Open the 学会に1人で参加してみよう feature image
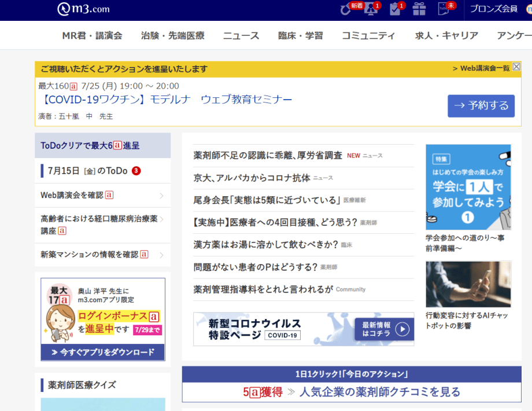The image size is (532, 411). point(468,187)
